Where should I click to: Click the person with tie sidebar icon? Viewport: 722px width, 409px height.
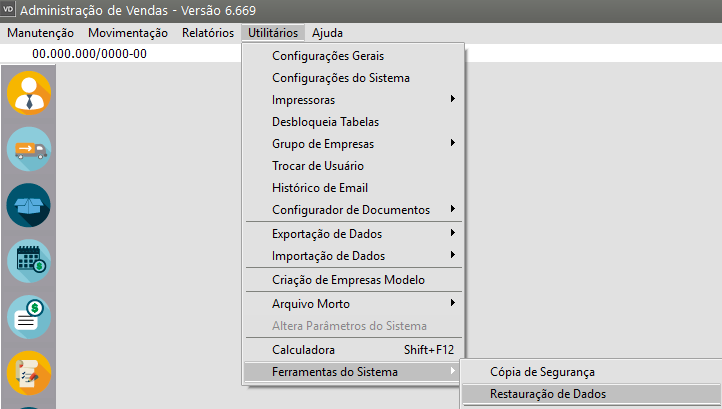click(x=28, y=94)
